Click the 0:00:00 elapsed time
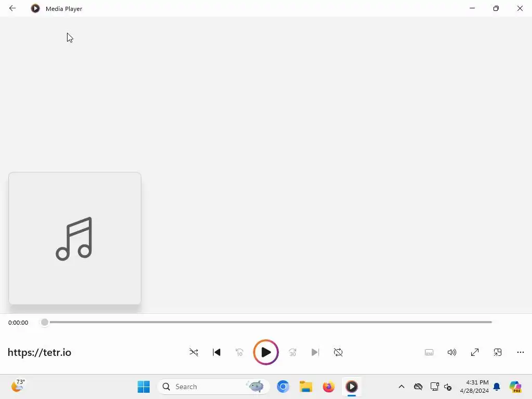This screenshot has width=532, height=399. coord(18,322)
